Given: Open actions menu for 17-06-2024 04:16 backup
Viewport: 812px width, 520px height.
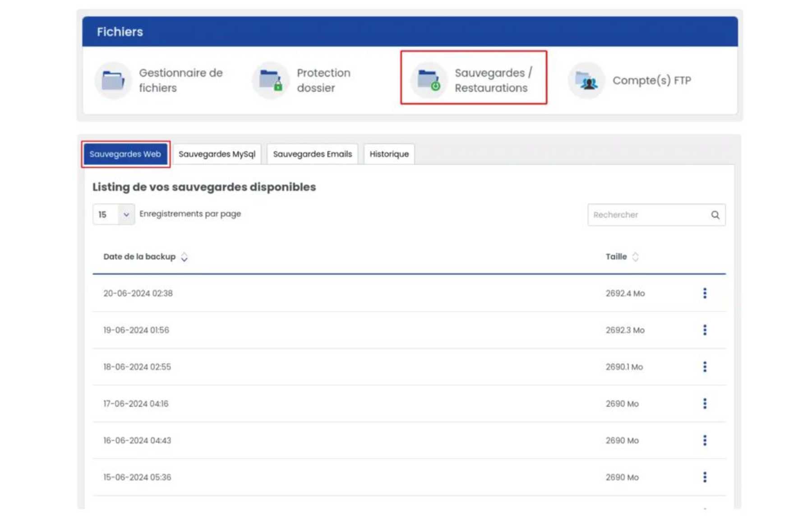Looking at the screenshot, I should coord(705,404).
